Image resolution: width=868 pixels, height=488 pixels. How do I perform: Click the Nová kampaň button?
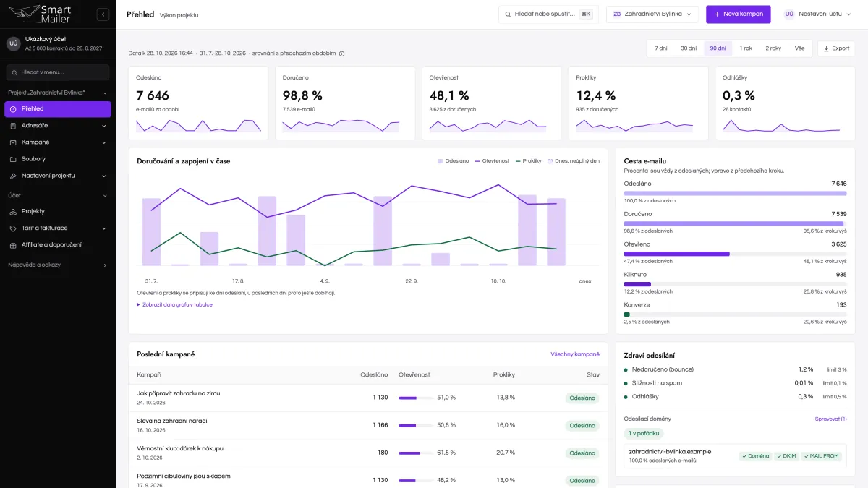click(x=739, y=14)
